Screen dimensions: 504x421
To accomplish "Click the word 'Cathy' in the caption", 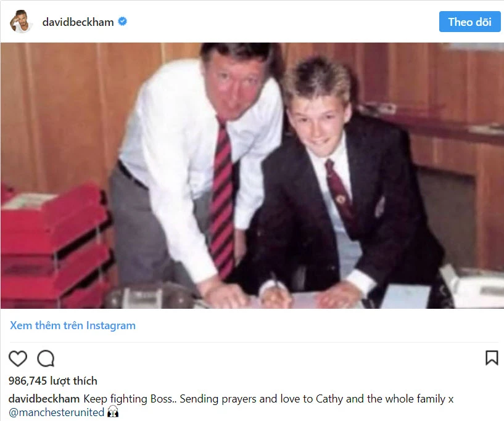I will coord(329,399).
